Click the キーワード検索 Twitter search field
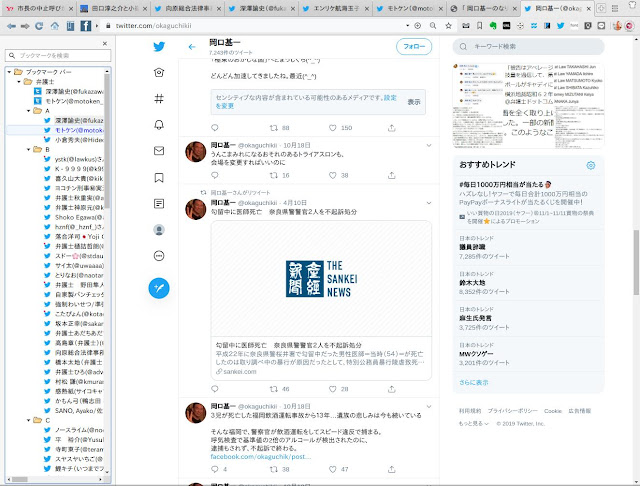Viewport: 640px width, 486px height. tap(528, 47)
